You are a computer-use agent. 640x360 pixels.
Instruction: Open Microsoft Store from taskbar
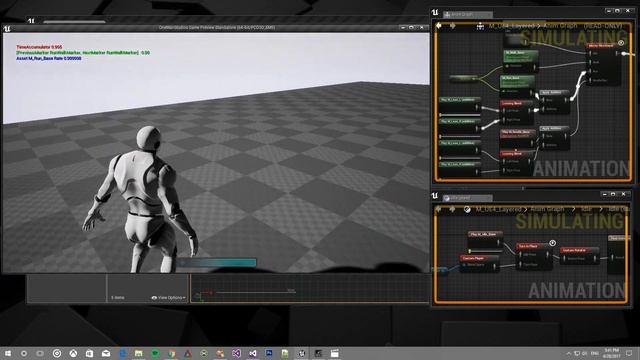[x=89, y=353]
